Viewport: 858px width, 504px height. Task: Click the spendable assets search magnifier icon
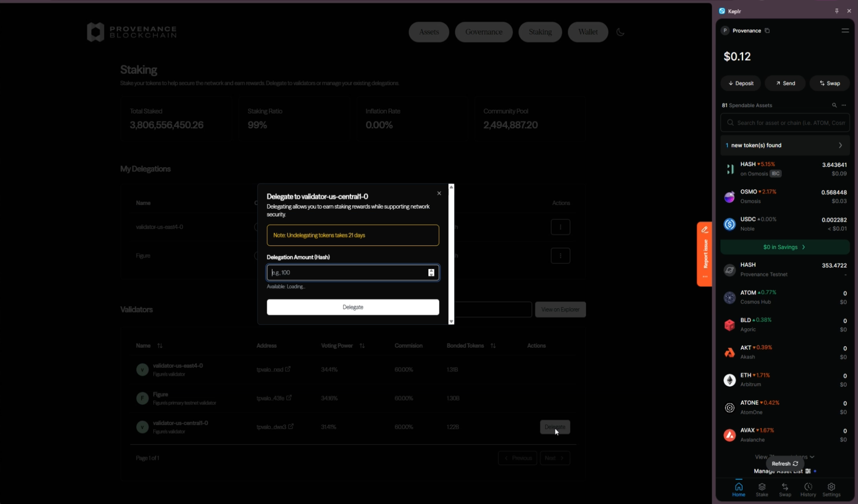tap(834, 105)
